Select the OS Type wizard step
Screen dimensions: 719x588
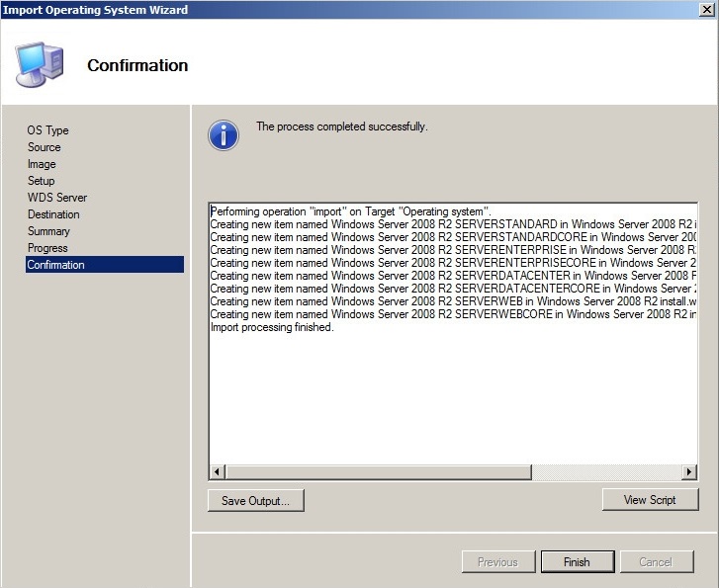(48, 130)
